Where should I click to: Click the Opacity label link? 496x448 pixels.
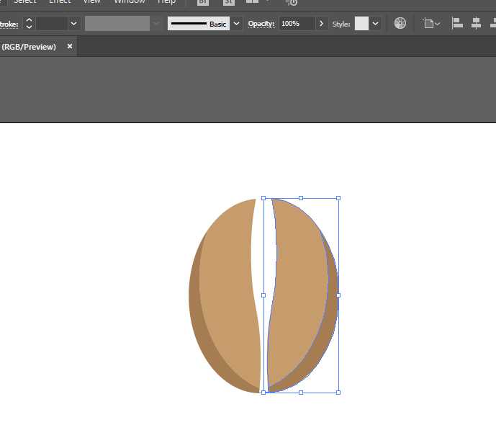click(x=261, y=24)
